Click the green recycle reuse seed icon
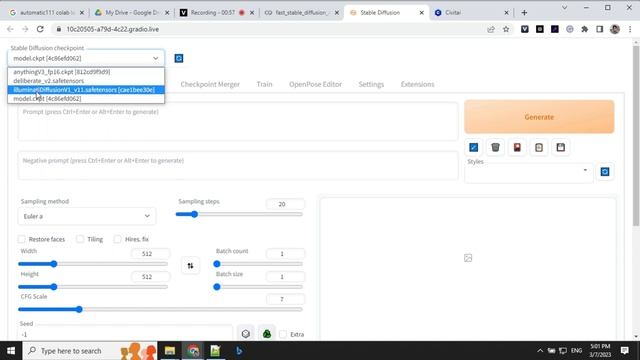 [267, 334]
